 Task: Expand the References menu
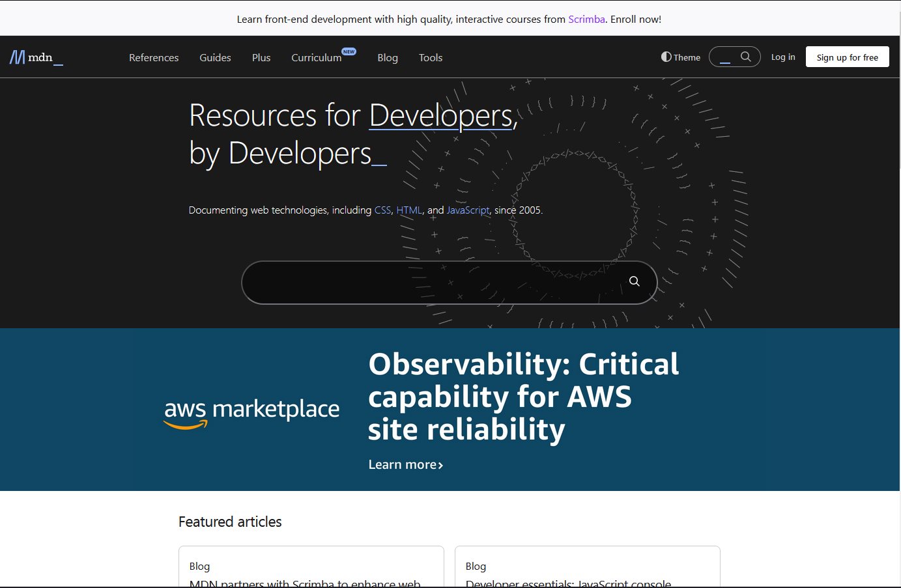(154, 57)
